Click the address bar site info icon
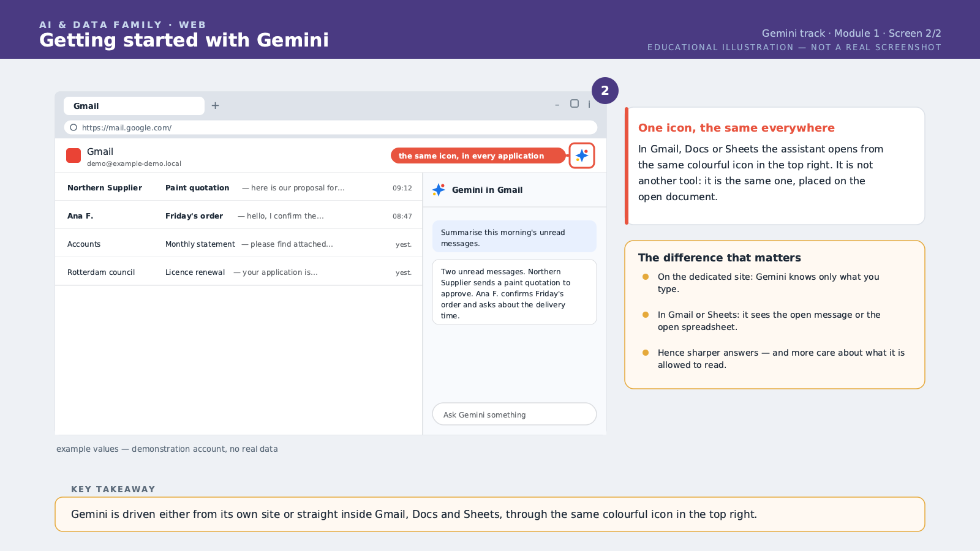The height and width of the screenshot is (551, 980). (73, 127)
